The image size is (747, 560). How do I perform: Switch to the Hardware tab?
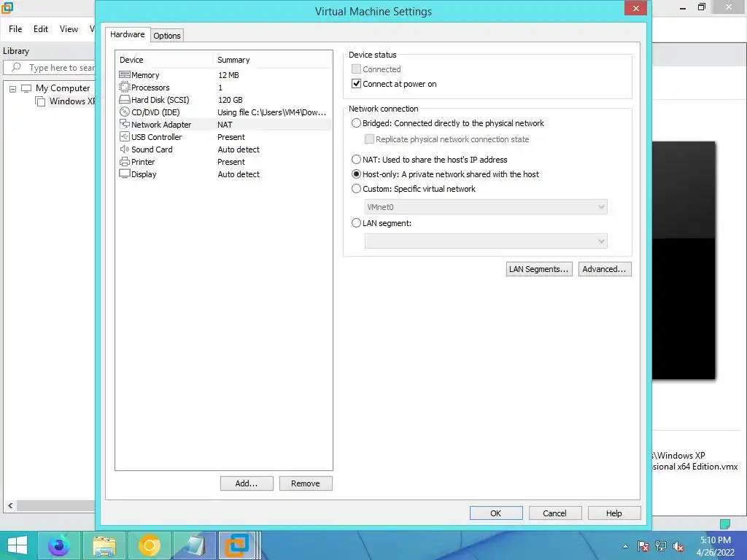click(127, 34)
